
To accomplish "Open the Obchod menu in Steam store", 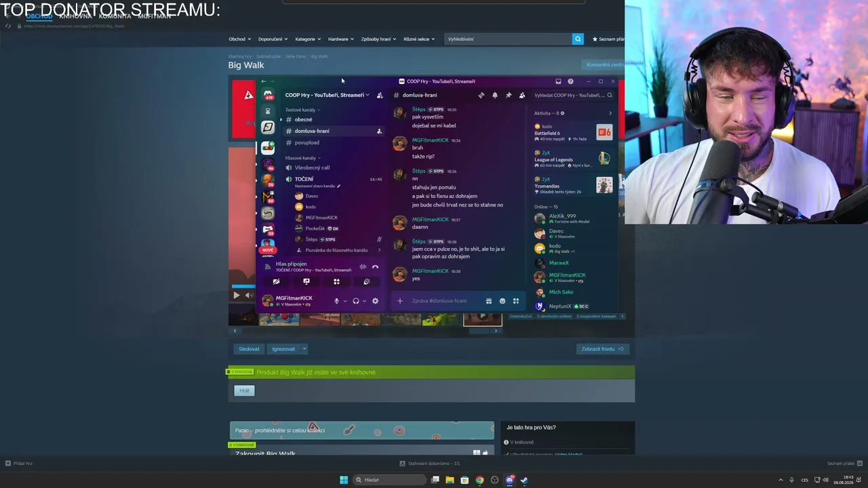I will pyautogui.click(x=239, y=39).
